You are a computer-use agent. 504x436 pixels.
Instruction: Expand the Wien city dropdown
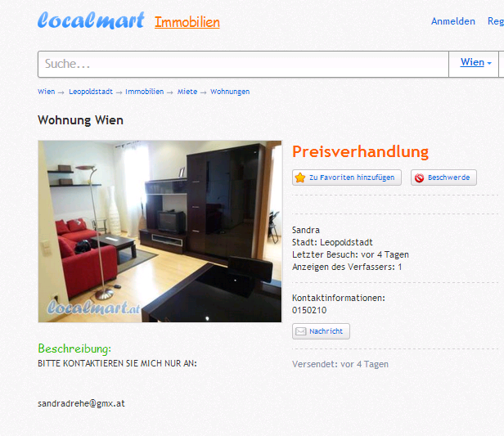[x=474, y=64]
